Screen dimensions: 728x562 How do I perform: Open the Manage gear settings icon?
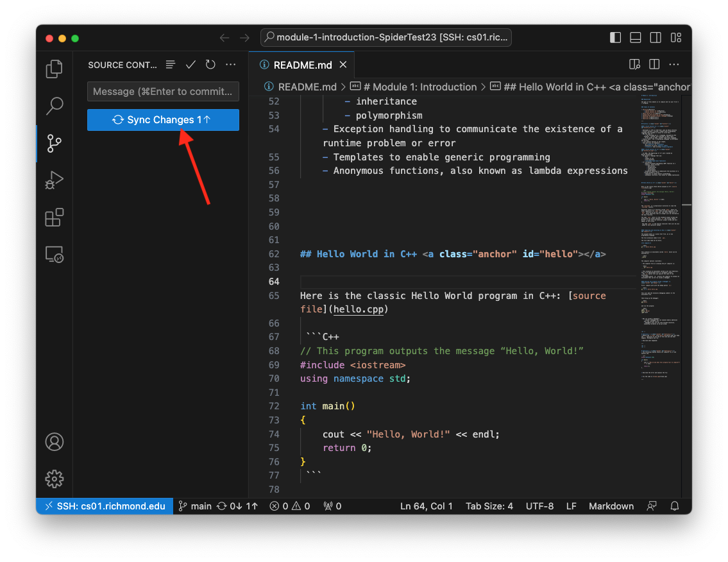click(x=55, y=479)
